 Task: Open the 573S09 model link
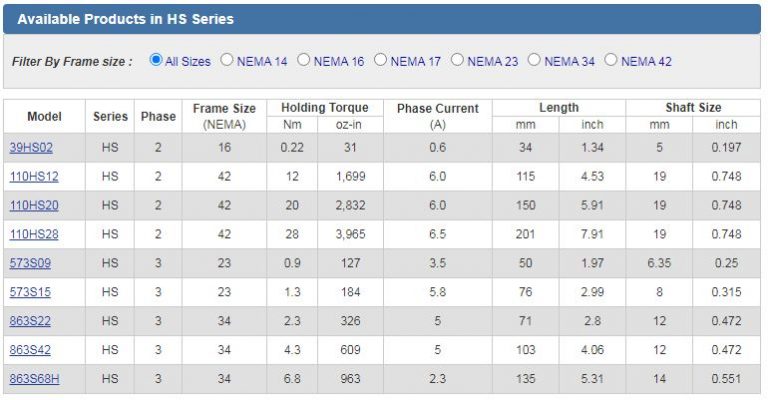tap(30, 264)
